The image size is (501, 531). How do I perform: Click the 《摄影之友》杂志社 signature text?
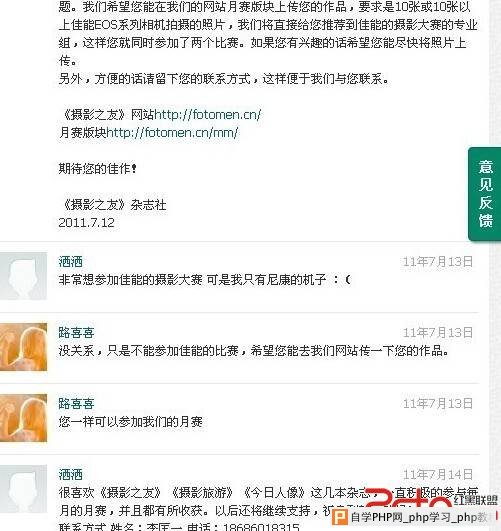pos(114,205)
